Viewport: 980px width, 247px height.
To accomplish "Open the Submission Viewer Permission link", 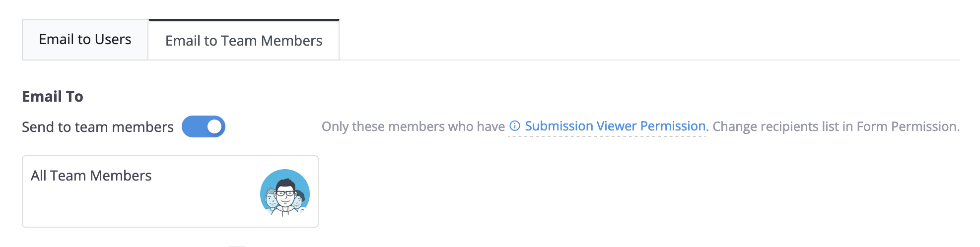I will pyautogui.click(x=615, y=126).
